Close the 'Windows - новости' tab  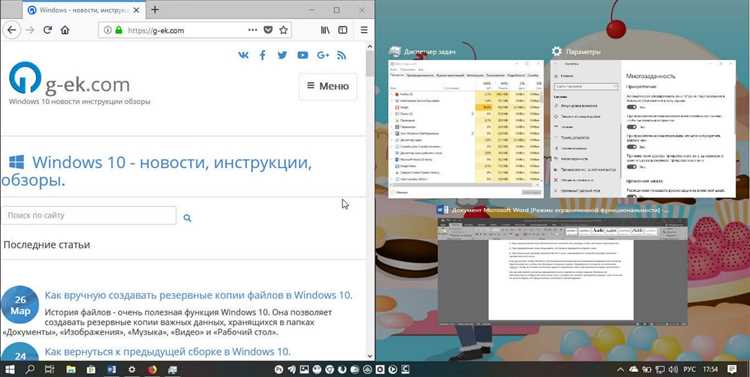coord(137,10)
